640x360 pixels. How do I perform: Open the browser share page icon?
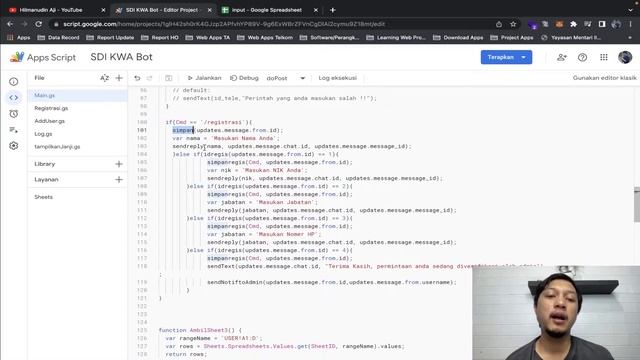coord(499,24)
